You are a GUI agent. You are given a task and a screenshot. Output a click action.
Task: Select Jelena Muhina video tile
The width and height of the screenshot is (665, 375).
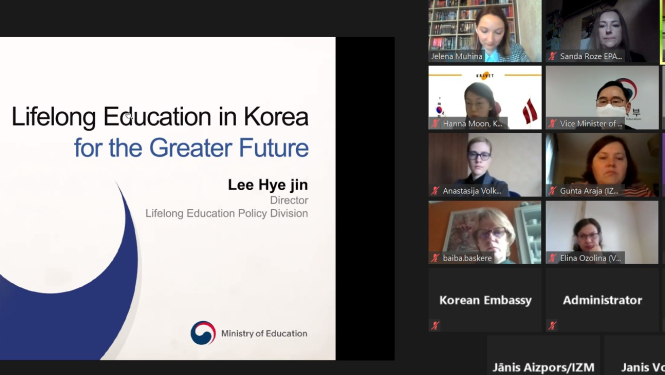(x=485, y=31)
